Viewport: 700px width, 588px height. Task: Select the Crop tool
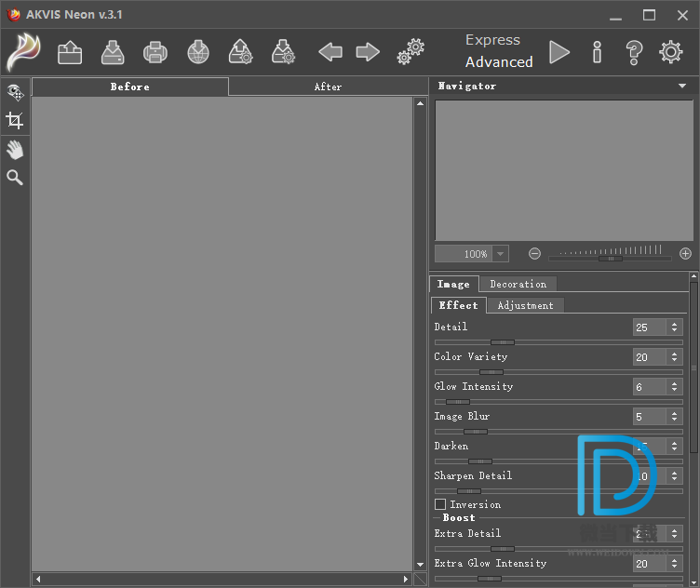tap(15, 120)
